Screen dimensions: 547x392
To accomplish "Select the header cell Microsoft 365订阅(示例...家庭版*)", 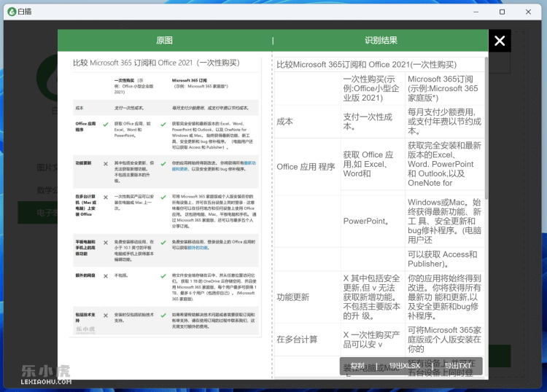I will 445,88.
